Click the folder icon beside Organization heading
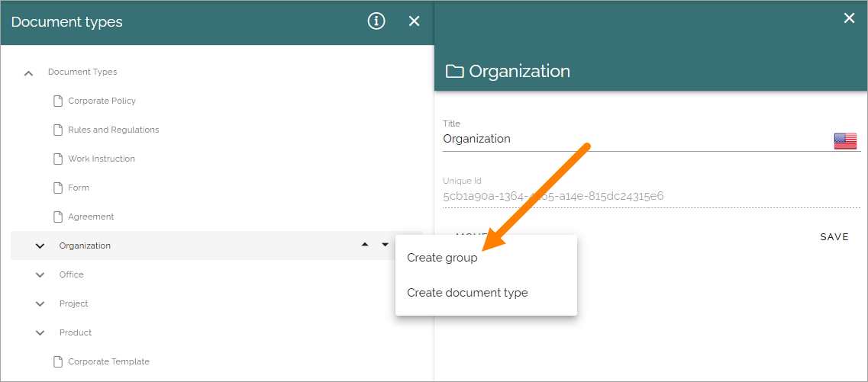 point(454,72)
